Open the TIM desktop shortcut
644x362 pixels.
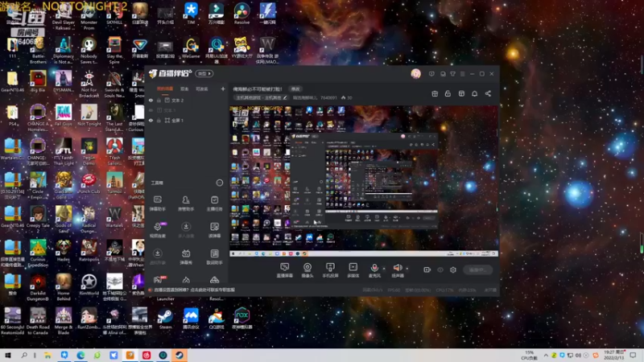click(191, 14)
